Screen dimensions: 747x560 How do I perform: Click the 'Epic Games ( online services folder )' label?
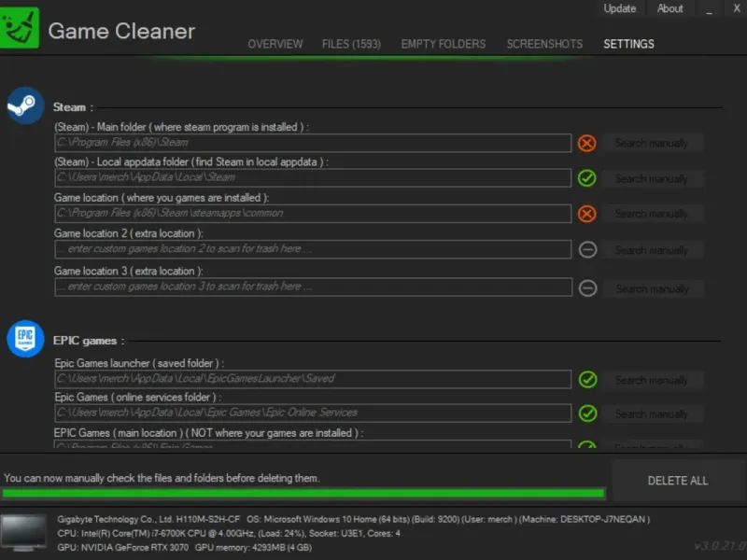137,398
